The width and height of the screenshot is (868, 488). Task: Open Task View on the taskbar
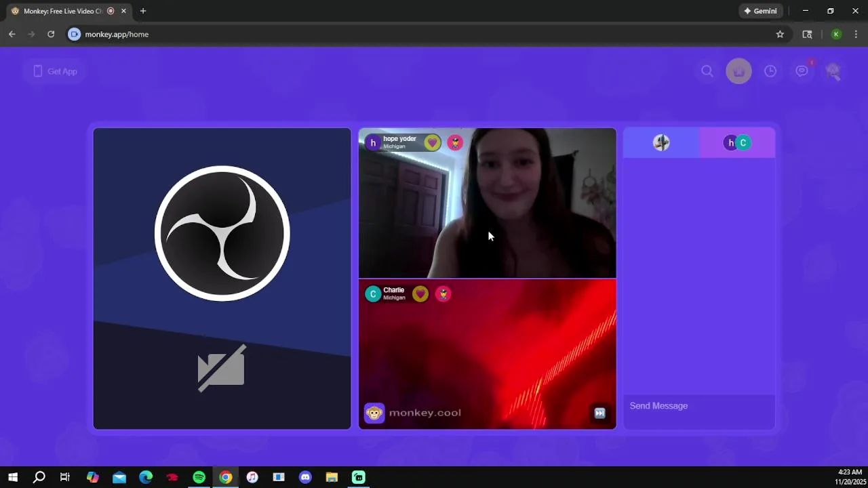(x=65, y=477)
